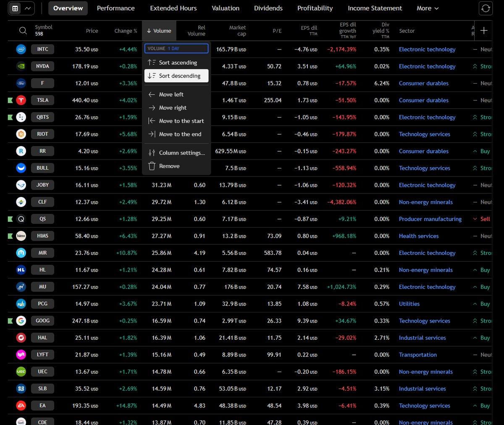Open the Income Statement tab
The width and height of the screenshot is (504, 425).
tap(375, 8)
